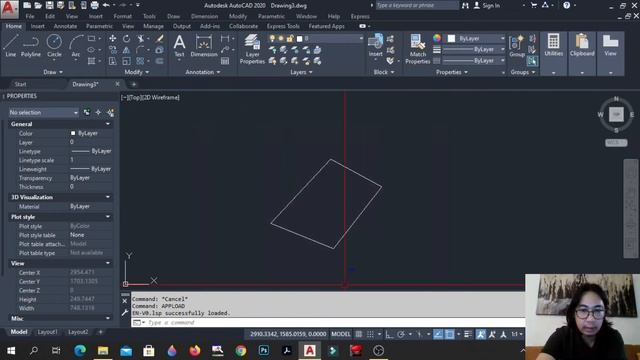Open the ribbon object color wheel

437,38
